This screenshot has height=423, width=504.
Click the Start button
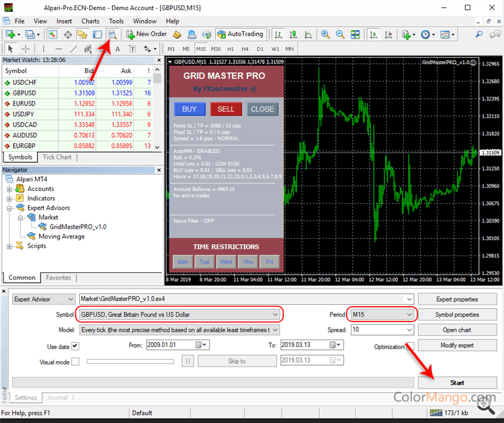pyautogui.click(x=457, y=383)
